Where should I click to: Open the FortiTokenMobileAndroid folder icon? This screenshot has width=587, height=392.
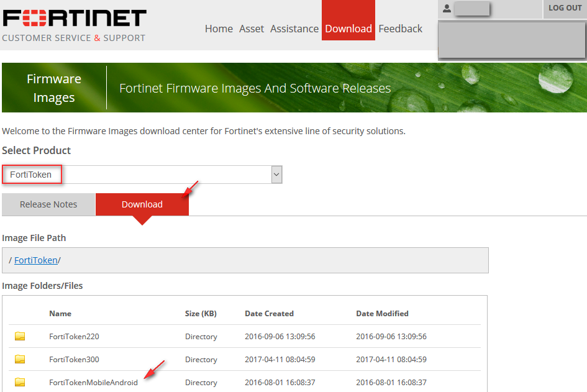click(20, 382)
